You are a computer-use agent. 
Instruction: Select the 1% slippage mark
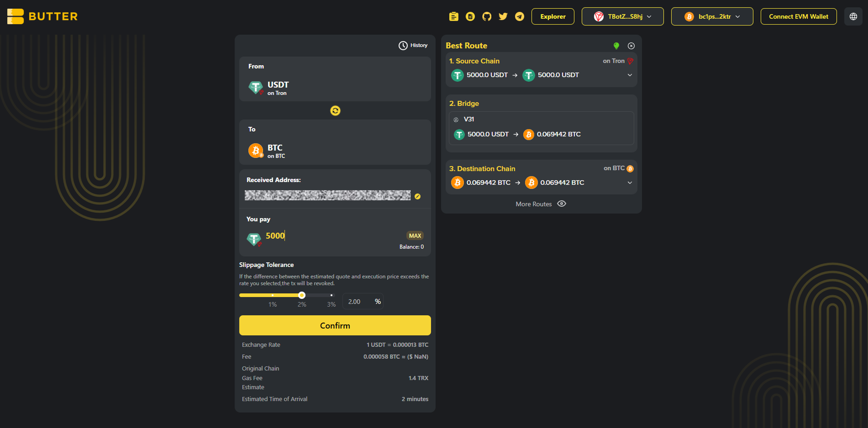coord(272,295)
